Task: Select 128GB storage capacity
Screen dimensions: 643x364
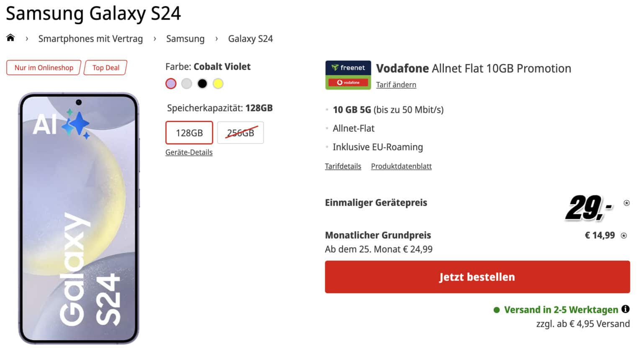Action: 189,133
